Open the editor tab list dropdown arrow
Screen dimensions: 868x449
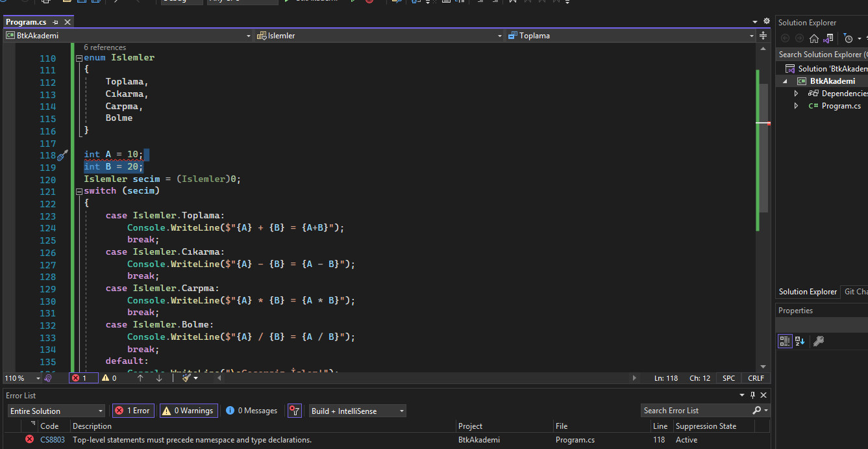click(x=755, y=21)
